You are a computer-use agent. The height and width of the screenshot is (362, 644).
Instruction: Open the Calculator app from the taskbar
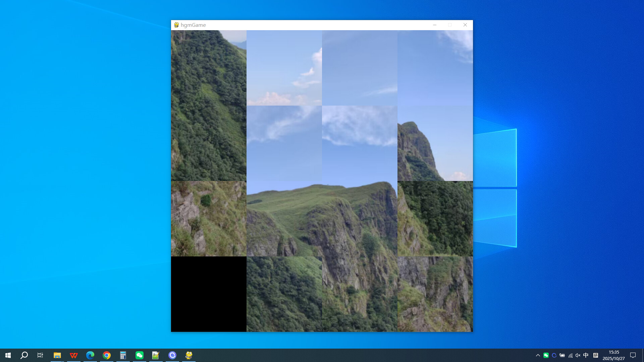123,355
